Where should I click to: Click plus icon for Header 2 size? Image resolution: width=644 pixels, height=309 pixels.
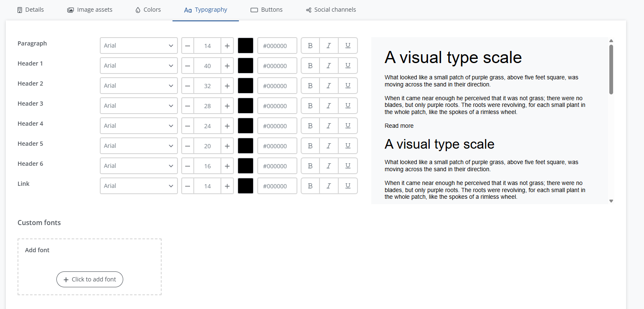pyautogui.click(x=227, y=86)
